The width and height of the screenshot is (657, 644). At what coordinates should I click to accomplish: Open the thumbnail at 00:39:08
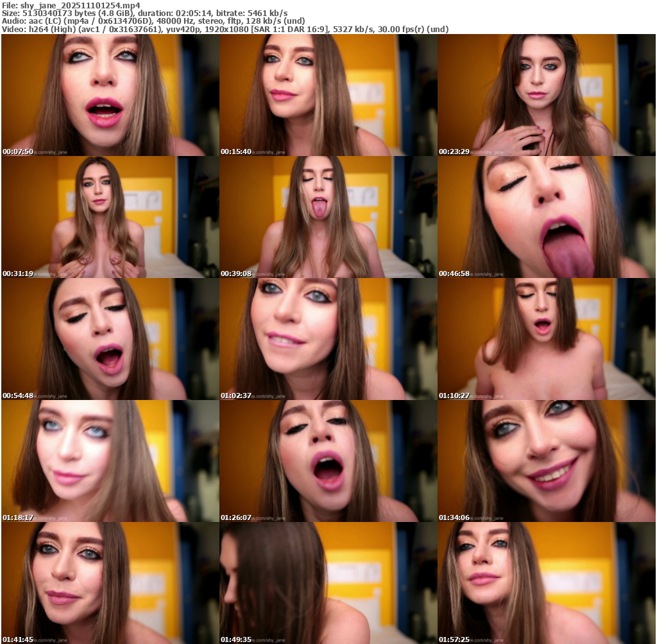pos(328,217)
